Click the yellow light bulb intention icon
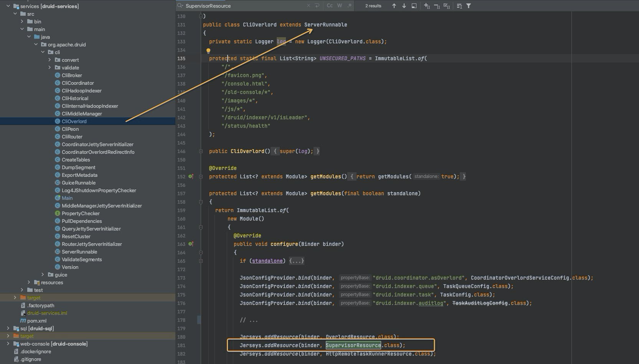The height and width of the screenshot is (364, 639). tap(208, 51)
